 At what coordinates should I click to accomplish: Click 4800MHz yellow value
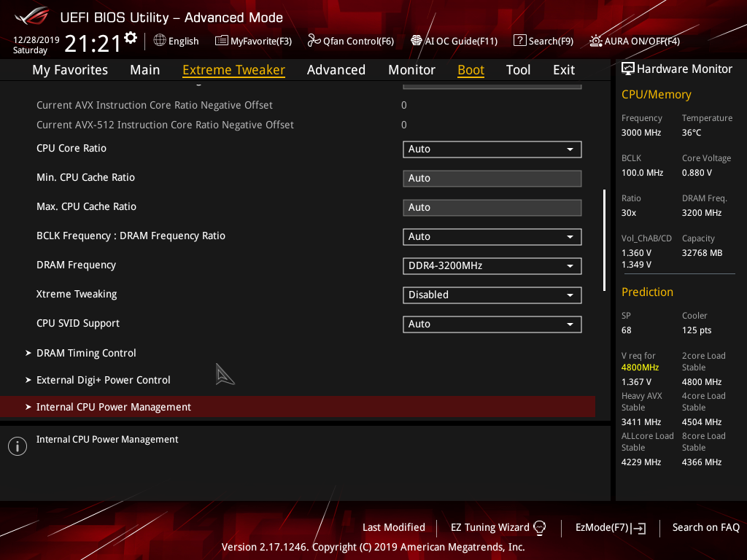[640, 367]
